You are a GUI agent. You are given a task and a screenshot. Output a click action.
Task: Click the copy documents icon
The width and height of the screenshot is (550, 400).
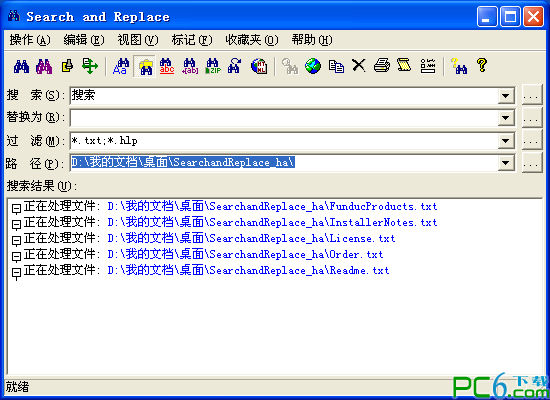coord(336,66)
